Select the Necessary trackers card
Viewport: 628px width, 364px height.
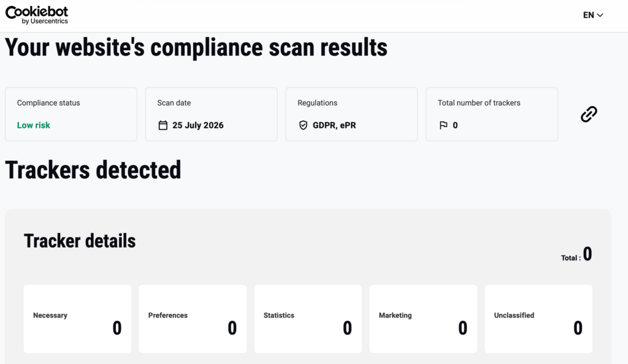[x=77, y=319]
